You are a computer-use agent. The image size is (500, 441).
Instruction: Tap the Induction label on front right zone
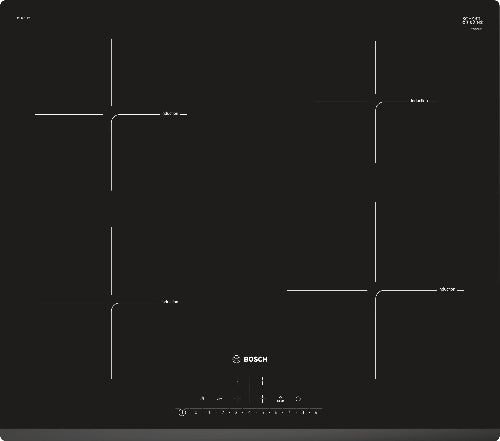pos(447,289)
